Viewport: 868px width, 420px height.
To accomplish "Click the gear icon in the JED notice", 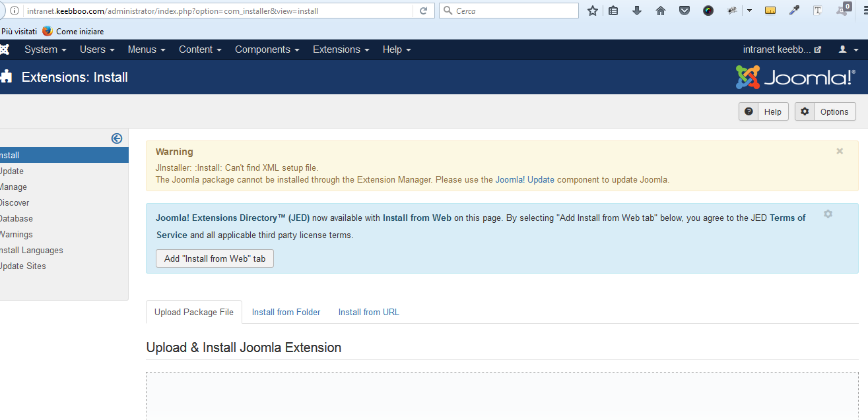I will click(x=828, y=214).
